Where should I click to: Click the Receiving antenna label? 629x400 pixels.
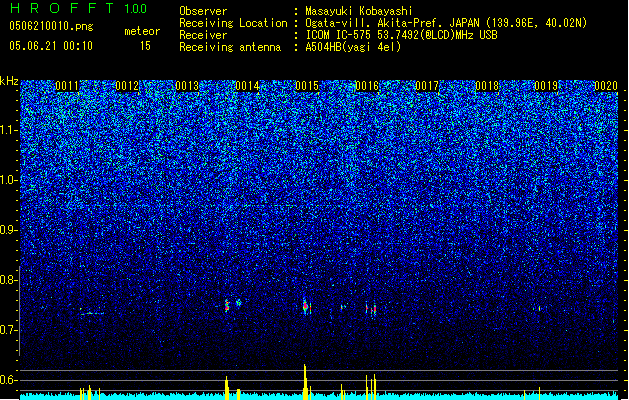point(230,47)
